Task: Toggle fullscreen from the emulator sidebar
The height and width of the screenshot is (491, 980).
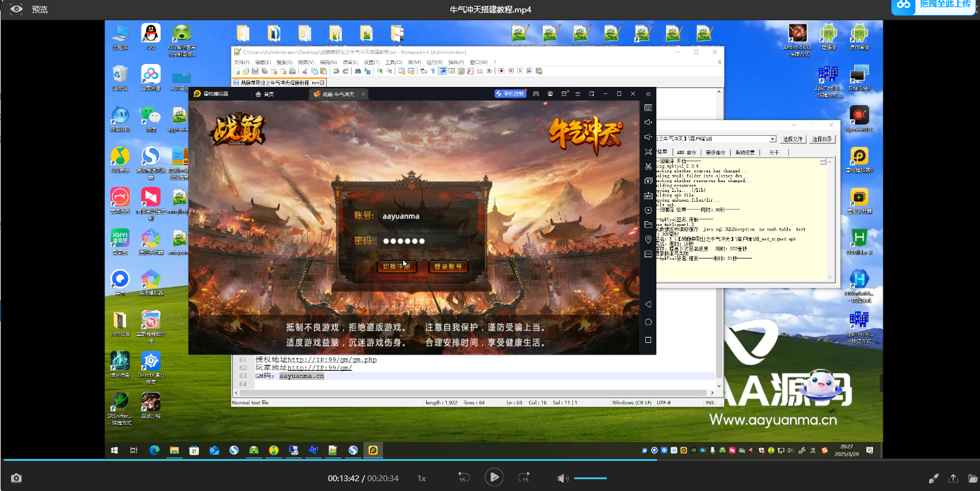Action: tap(648, 151)
